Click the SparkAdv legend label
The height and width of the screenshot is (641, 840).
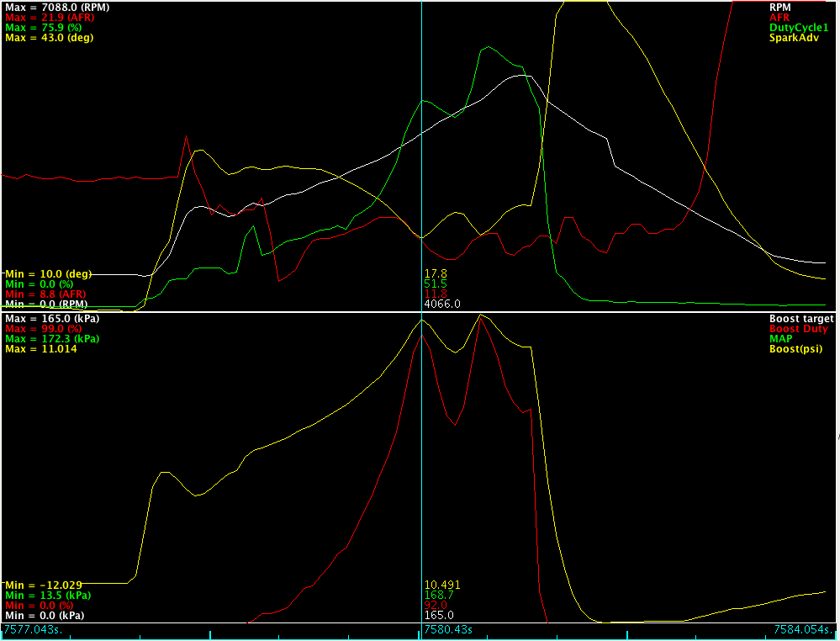794,38
